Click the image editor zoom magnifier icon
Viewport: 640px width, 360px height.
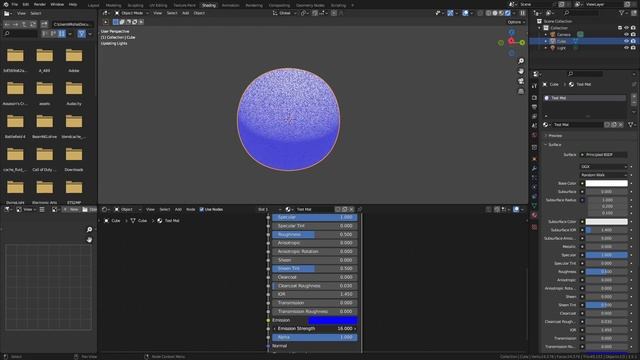click(x=89, y=229)
